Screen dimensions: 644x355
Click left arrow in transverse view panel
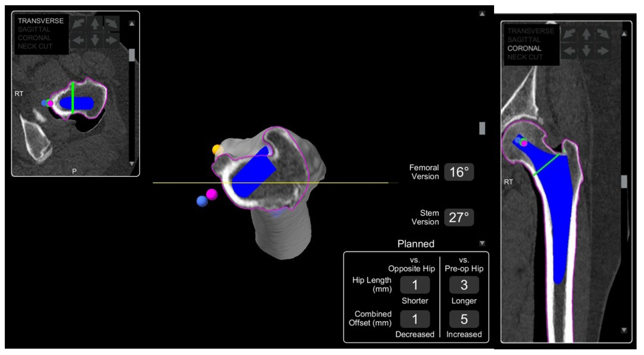point(78,40)
